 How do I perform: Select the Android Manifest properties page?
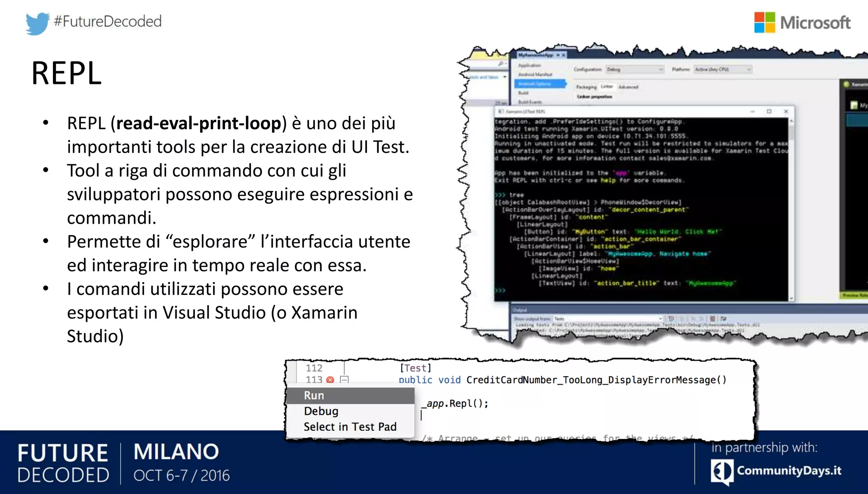535,75
